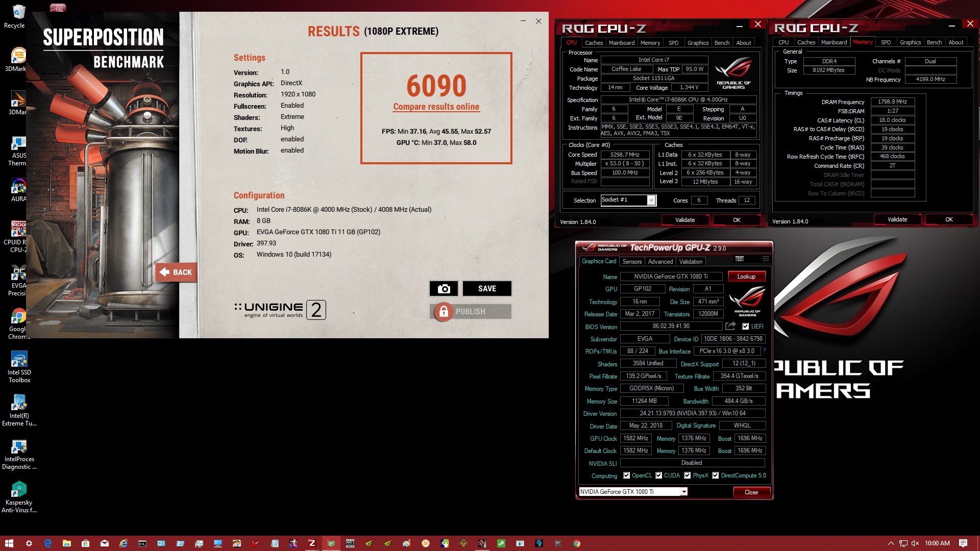Click the 6090 benchmark score
The width and height of the screenshot is (980, 551).
[x=436, y=86]
